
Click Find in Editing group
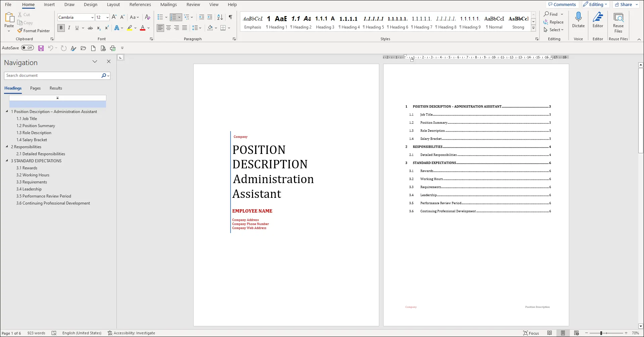click(x=551, y=14)
